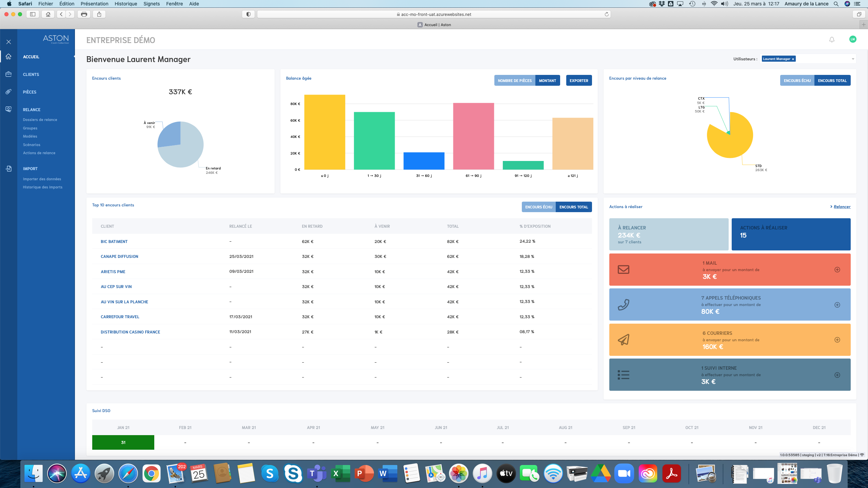Expand the IMPORT section in sidebar
The image size is (868, 488).
coord(30,168)
